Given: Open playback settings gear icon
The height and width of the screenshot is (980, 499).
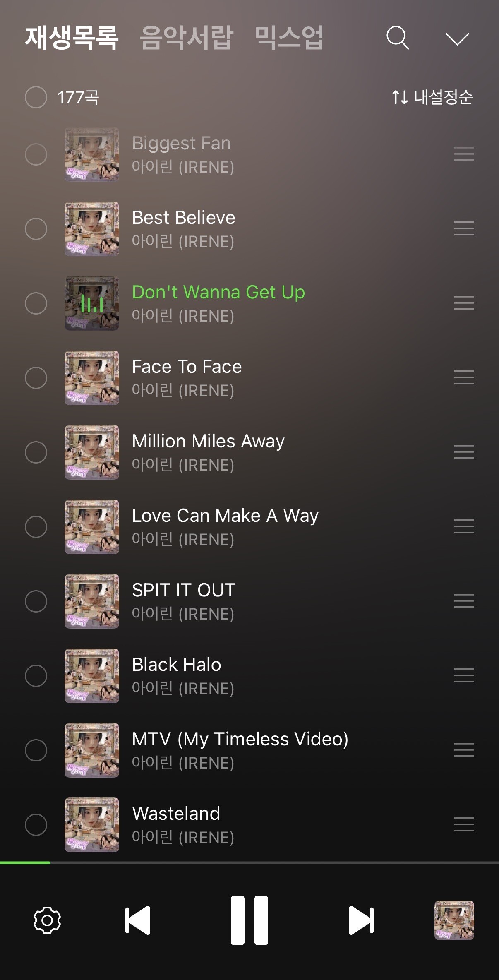Looking at the screenshot, I should pyautogui.click(x=47, y=920).
